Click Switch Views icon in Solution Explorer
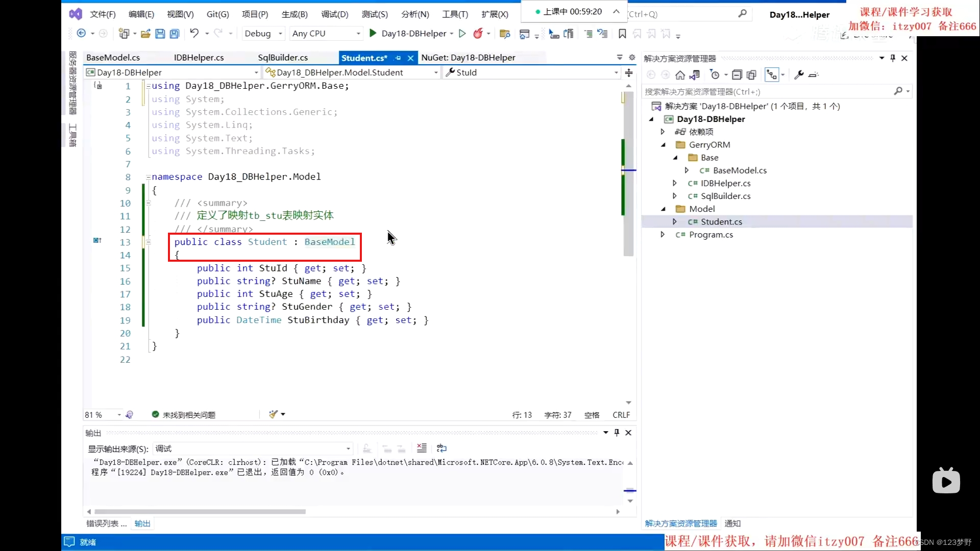 point(695,75)
